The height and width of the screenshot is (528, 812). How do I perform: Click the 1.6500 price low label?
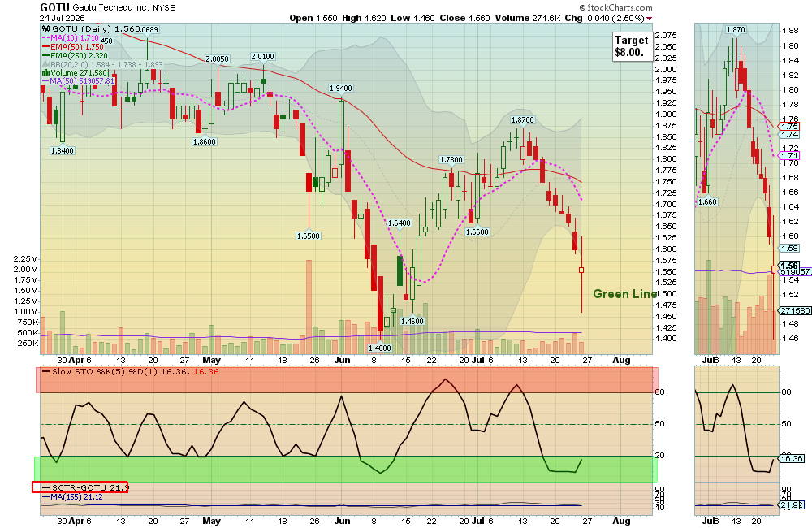308,236
